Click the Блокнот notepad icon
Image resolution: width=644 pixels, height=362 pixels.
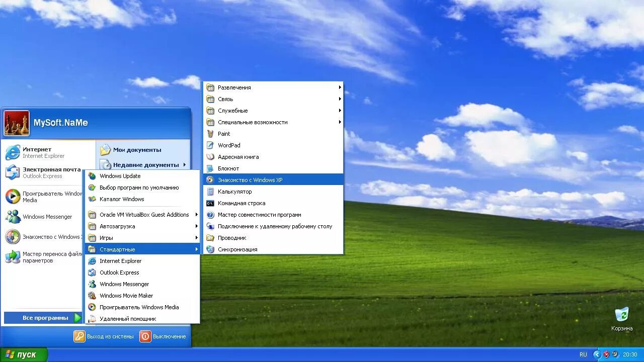[210, 168]
